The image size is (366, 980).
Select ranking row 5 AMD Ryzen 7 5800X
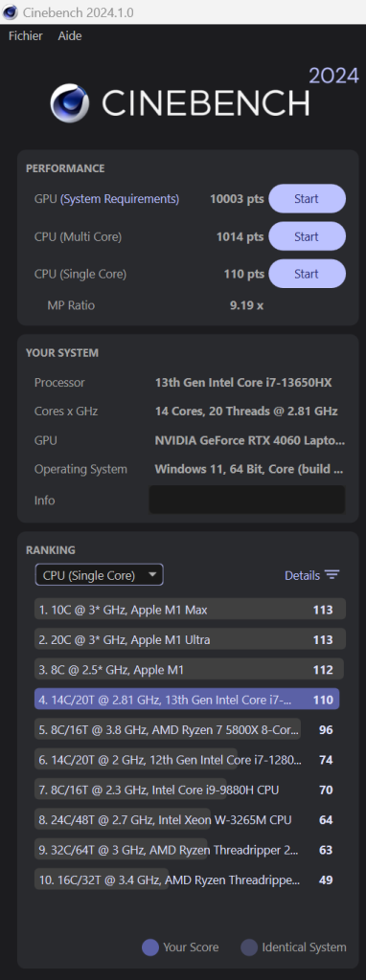pos(191,729)
